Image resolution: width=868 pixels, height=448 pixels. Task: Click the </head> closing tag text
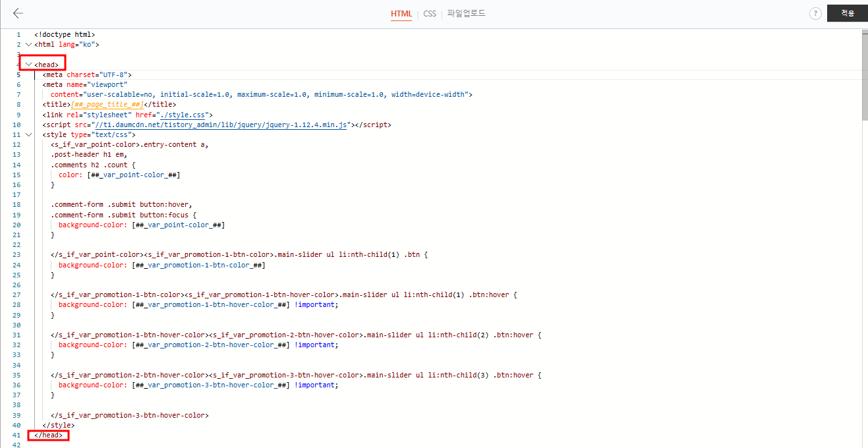click(x=48, y=435)
